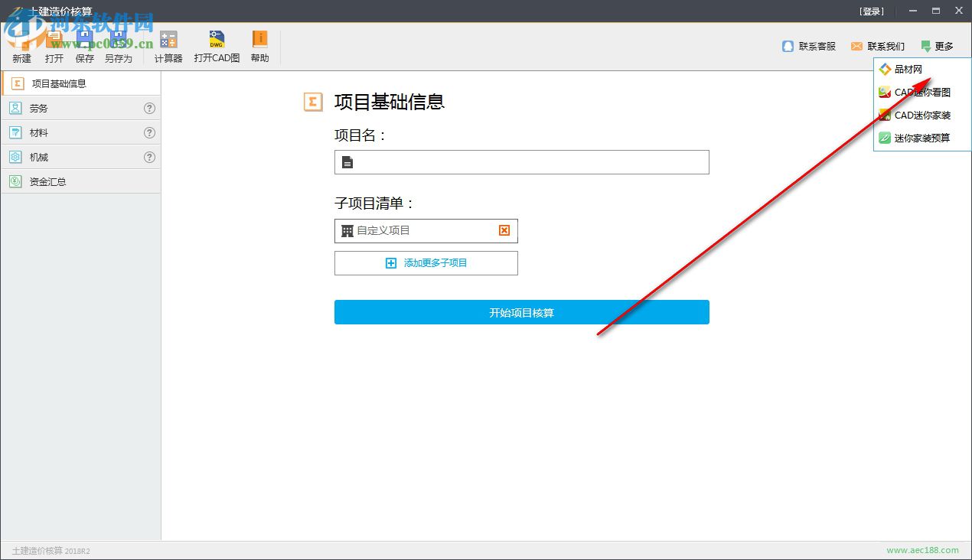Click the help question mark beside 劳务
972x560 pixels.
point(149,109)
